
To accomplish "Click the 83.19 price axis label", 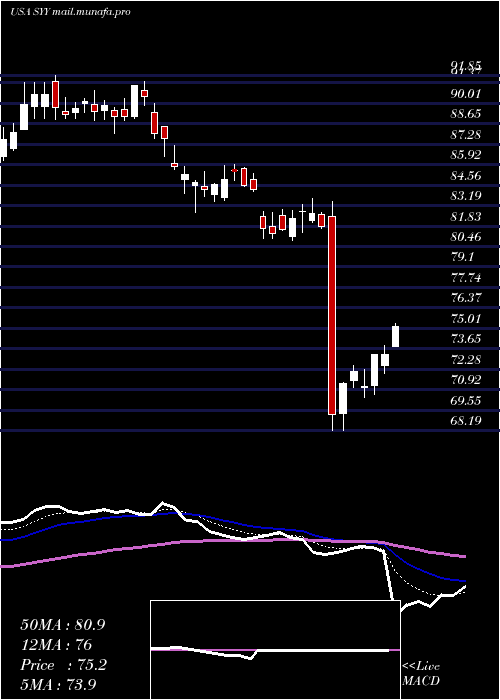I will [467, 196].
